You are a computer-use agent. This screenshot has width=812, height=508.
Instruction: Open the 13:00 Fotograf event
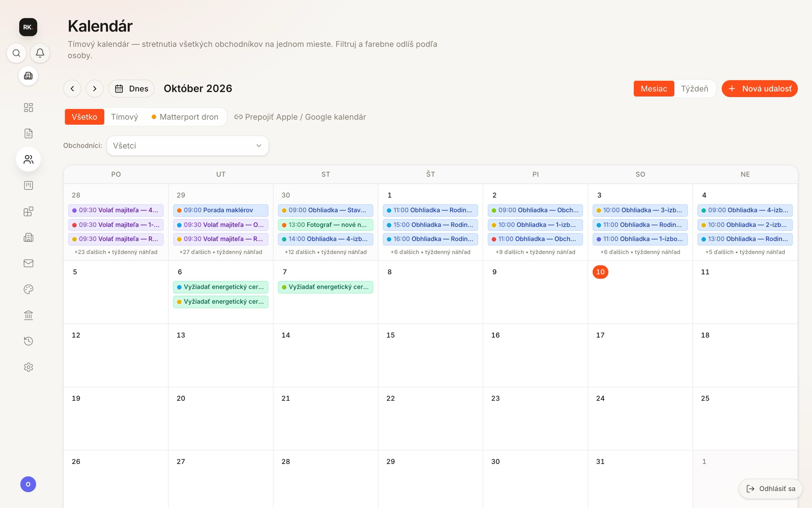point(325,225)
